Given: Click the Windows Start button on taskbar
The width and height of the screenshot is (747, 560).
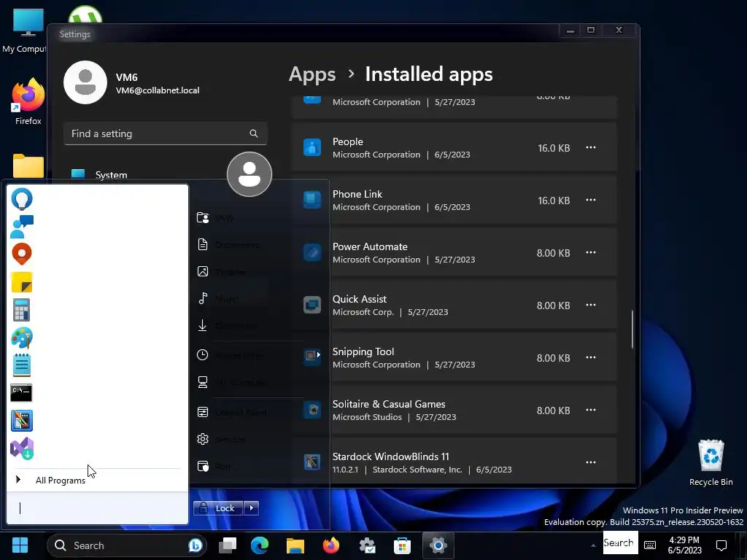Looking at the screenshot, I should [20, 545].
